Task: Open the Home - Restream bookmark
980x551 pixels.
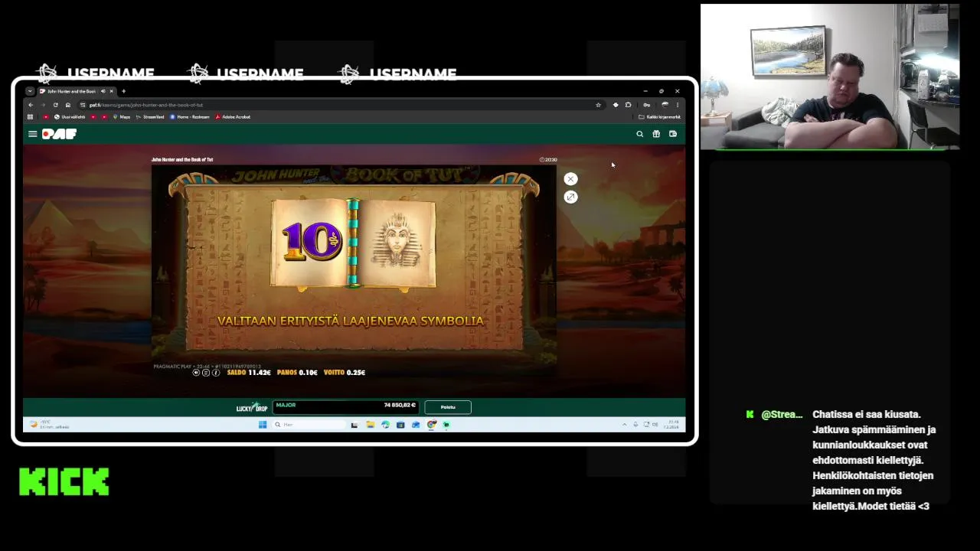Action: click(190, 117)
